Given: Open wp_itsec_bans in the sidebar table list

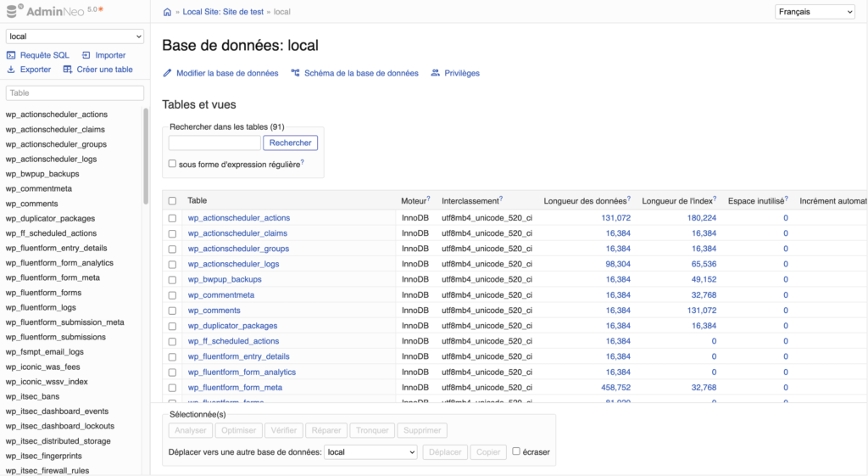Looking at the screenshot, I should [32, 396].
